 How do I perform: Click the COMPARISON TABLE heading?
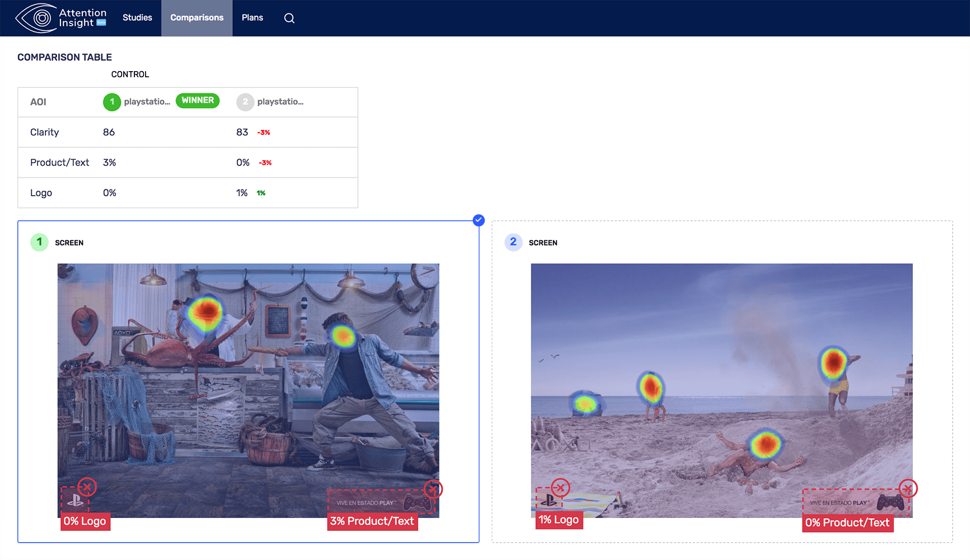(x=64, y=57)
